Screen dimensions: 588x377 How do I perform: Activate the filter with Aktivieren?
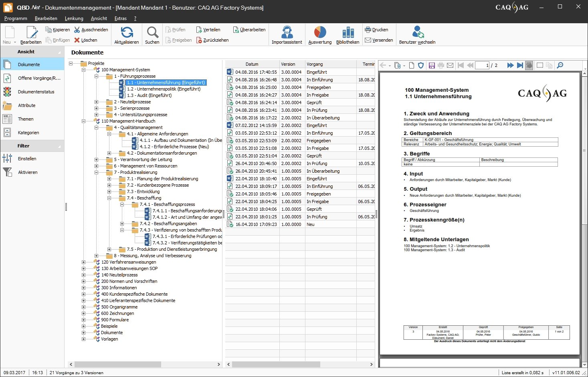coord(27,172)
